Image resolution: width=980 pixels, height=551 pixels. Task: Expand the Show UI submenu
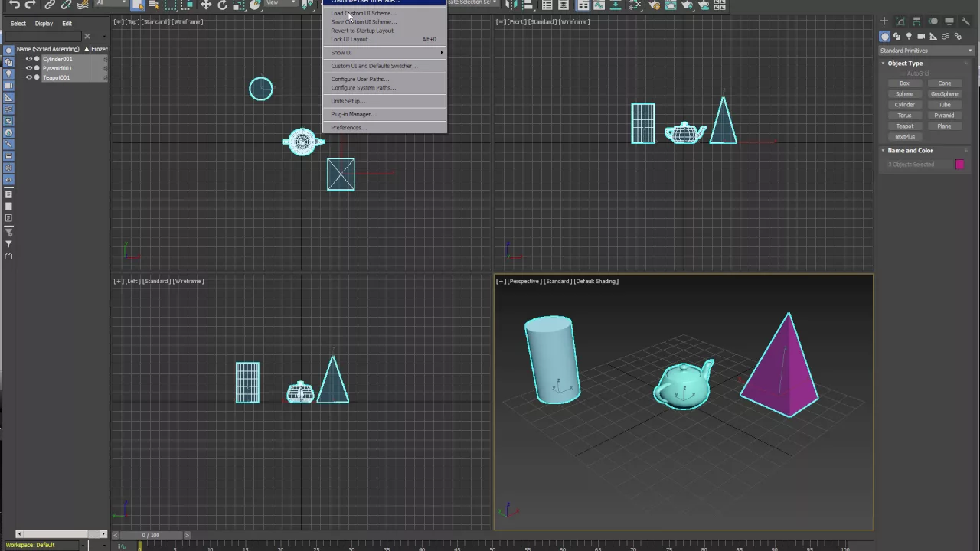(x=386, y=52)
